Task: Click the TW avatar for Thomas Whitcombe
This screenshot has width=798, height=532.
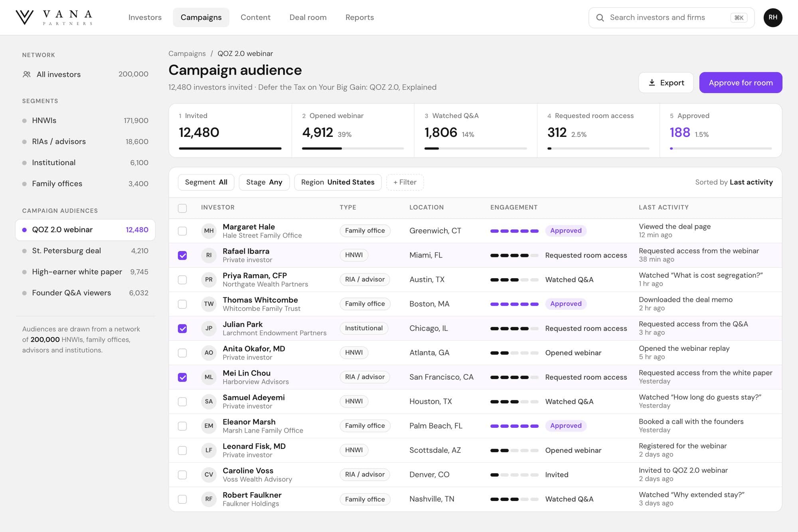Action: point(209,304)
